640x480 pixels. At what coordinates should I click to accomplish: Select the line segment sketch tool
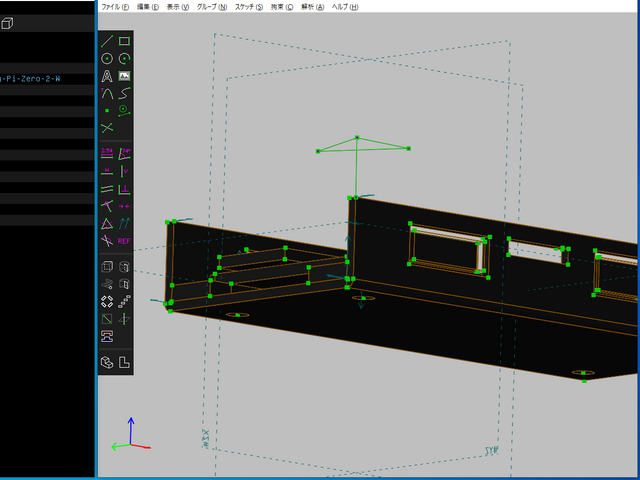coord(107,41)
